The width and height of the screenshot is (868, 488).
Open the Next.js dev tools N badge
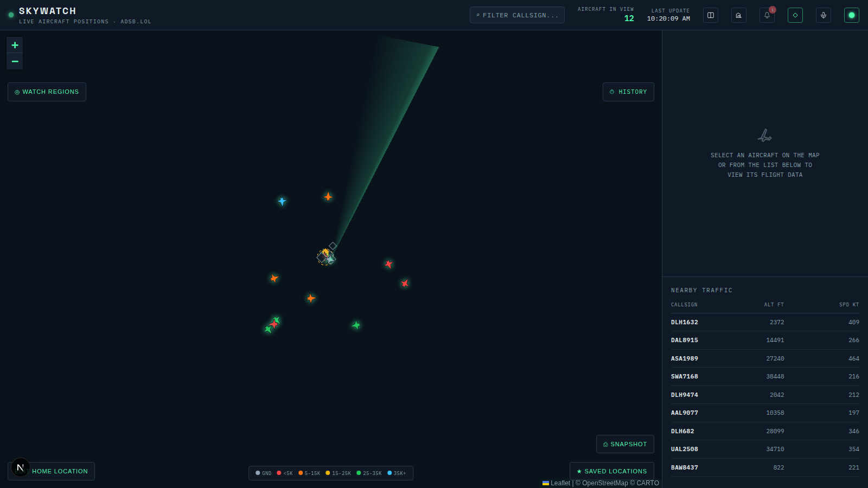21,467
